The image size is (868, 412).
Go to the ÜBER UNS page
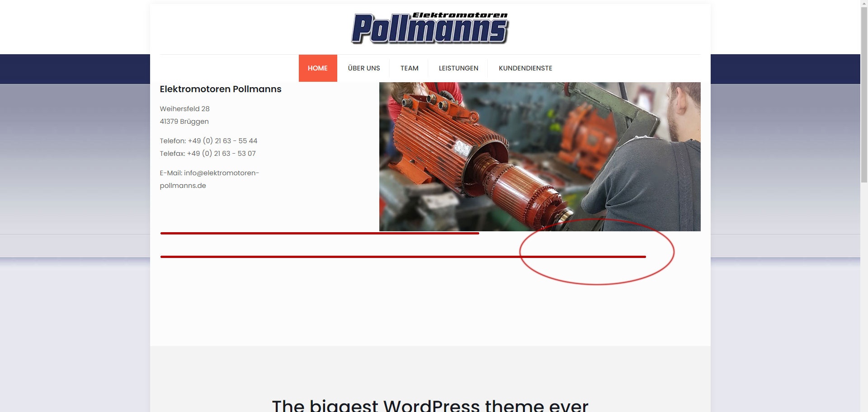[364, 68]
